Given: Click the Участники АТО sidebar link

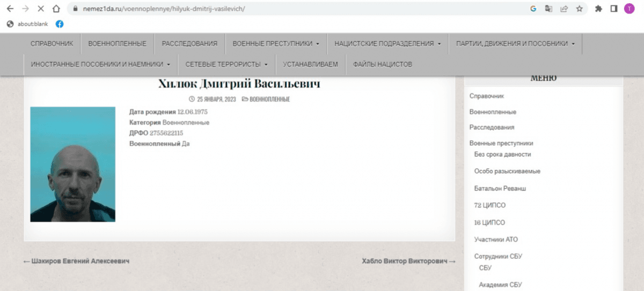Looking at the screenshot, I should pos(496,240).
